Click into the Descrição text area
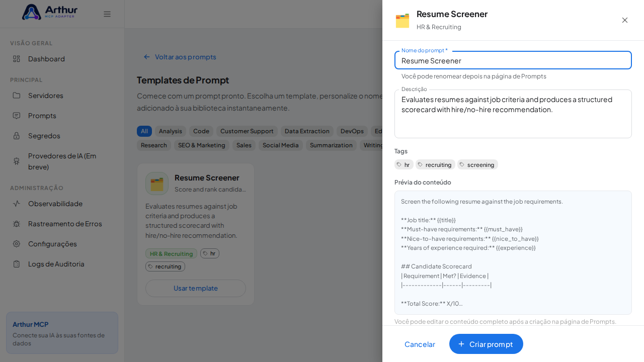 click(x=513, y=114)
